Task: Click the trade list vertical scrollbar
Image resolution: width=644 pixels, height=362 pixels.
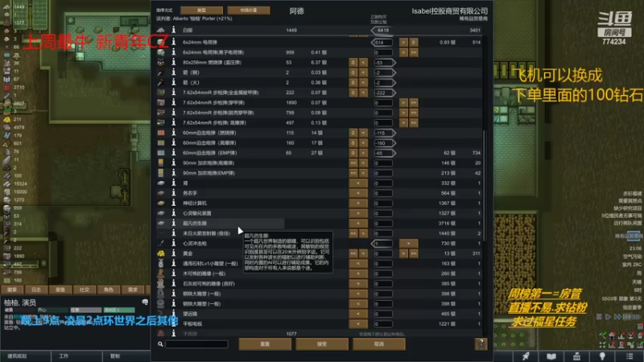Action: pyautogui.click(x=485, y=186)
